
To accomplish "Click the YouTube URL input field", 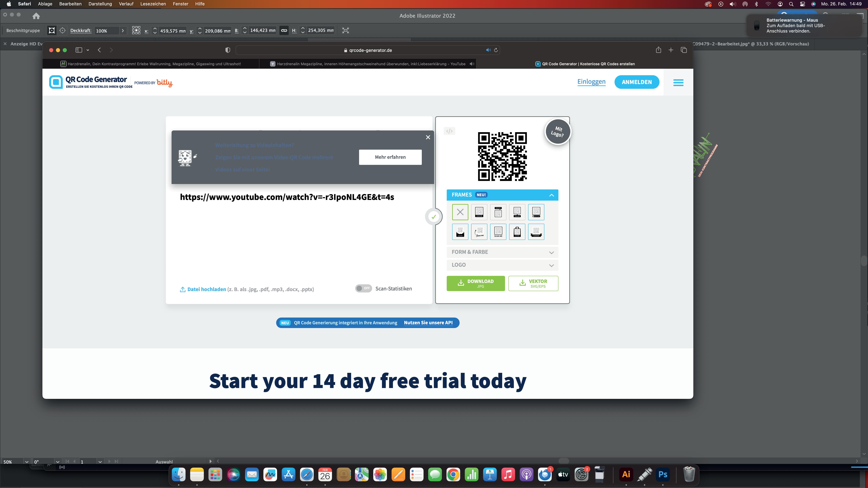I will (x=287, y=197).
